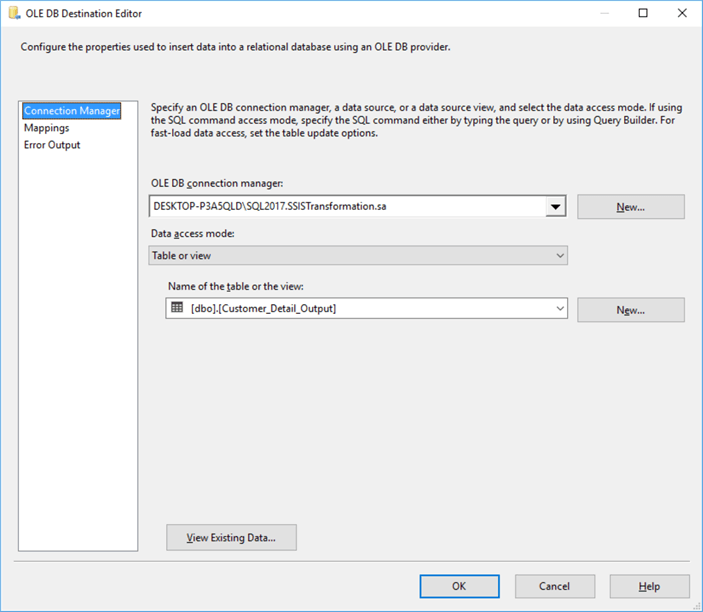Click the 'OLE DB connection manager' label
The height and width of the screenshot is (612, 703).
pos(217,183)
